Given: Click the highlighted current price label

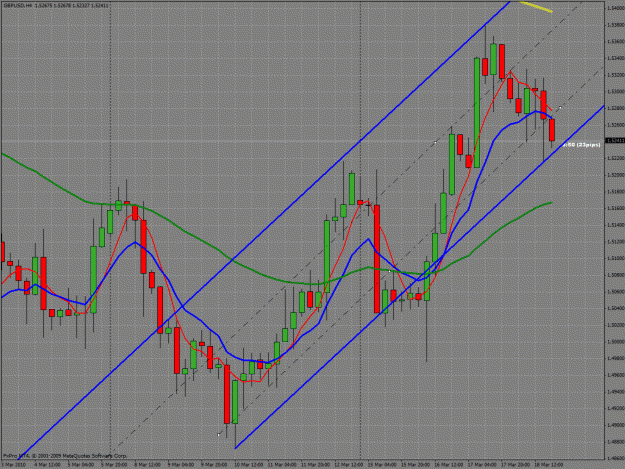Looking at the screenshot, I should pos(615,141).
